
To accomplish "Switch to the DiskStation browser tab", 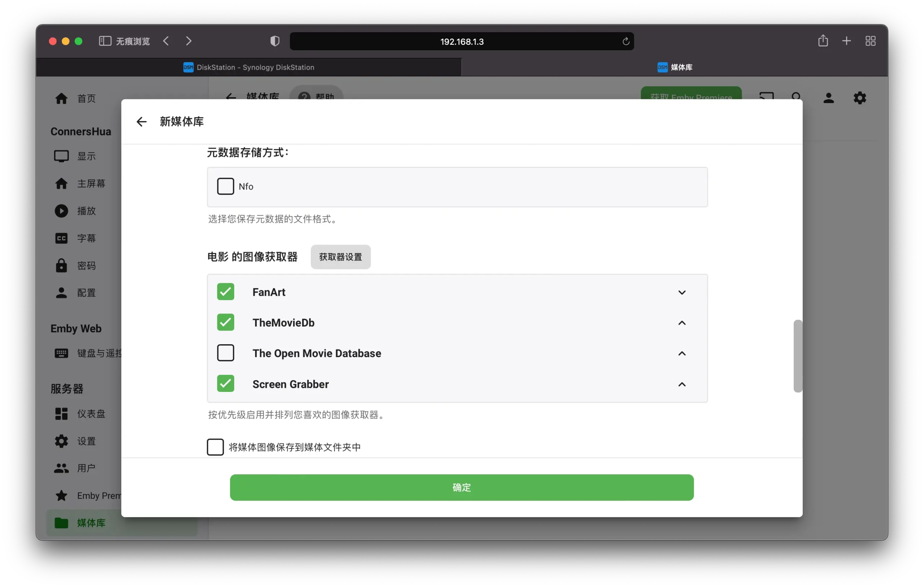I will [249, 67].
